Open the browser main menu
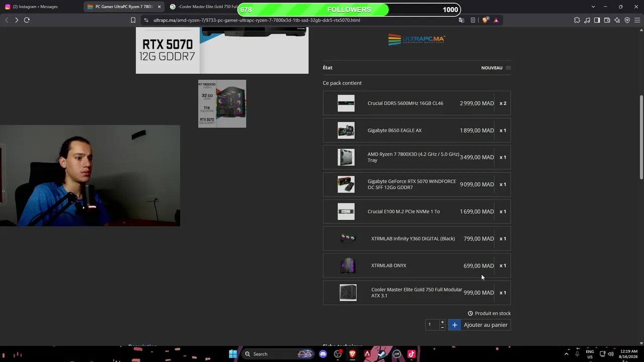The image size is (644, 362). tap(637, 20)
